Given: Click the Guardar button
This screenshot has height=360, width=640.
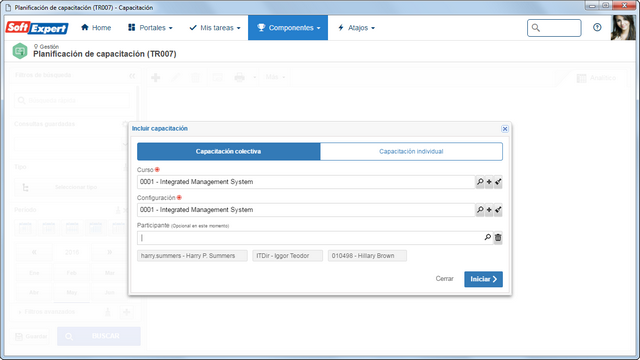Looking at the screenshot, I should (31, 336).
